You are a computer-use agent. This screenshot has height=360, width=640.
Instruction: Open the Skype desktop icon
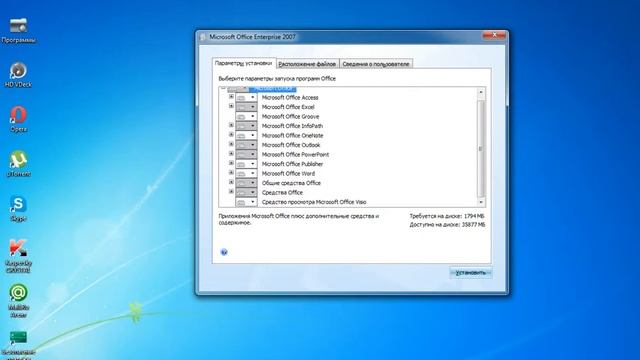(x=18, y=209)
